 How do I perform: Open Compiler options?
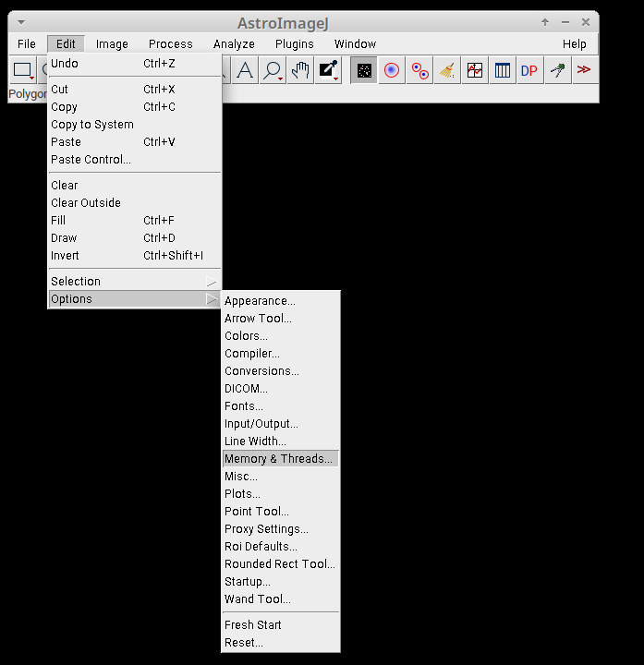(x=281, y=354)
